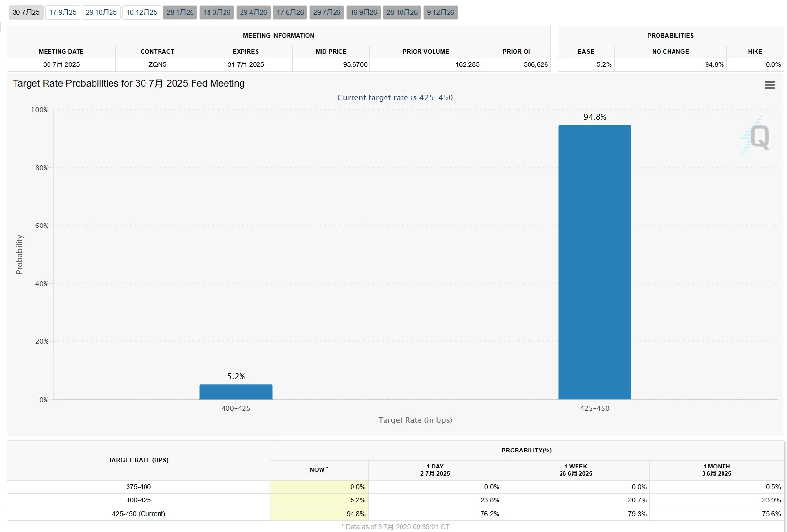Screen dimensions: 787x532
Task: Go to the 29 7月26 tab
Action: click(x=327, y=12)
